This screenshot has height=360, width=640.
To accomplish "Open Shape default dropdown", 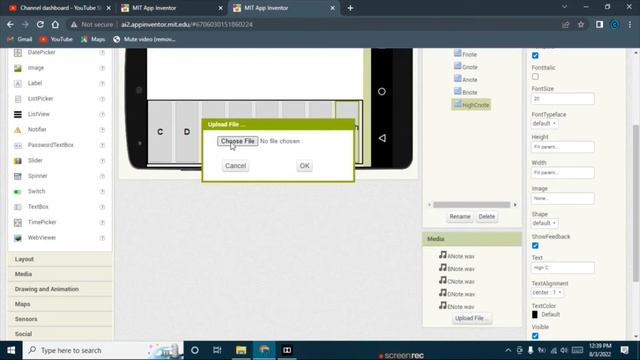I will tap(544, 223).
